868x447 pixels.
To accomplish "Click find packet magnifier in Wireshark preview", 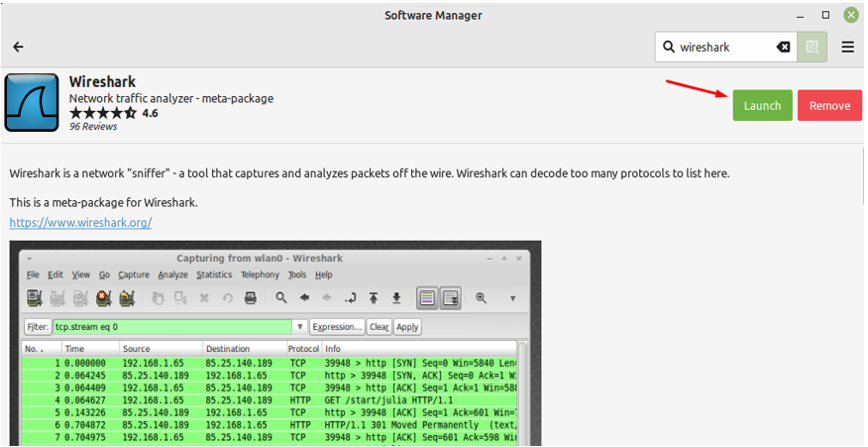I will (x=281, y=298).
